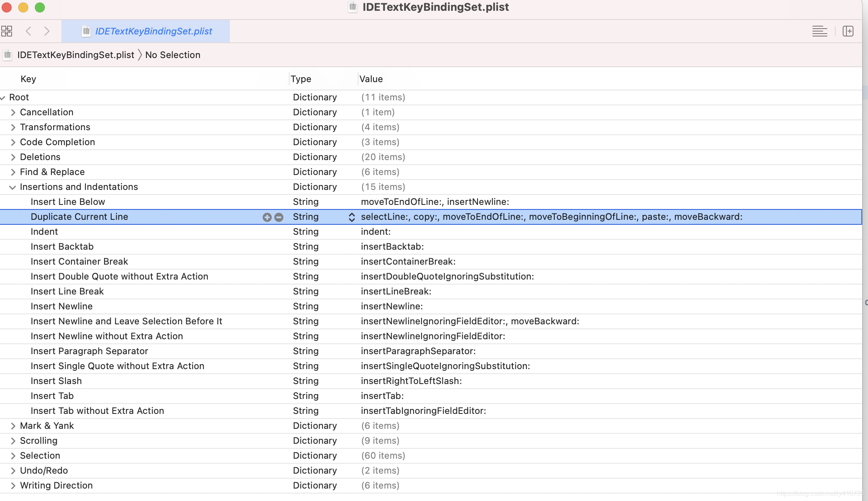Click the plist document icon in jump bar
This screenshot has width=868, height=501.
(7, 55)
